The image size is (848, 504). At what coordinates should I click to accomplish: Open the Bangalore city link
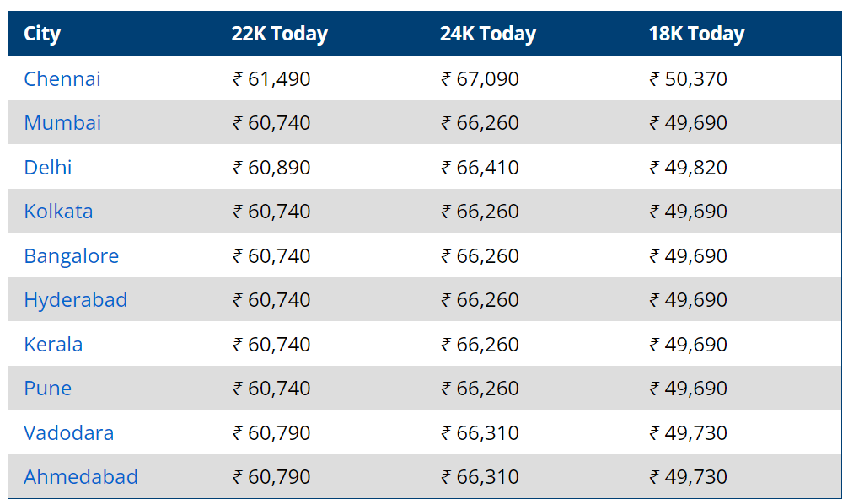click(x=72, y=255)
